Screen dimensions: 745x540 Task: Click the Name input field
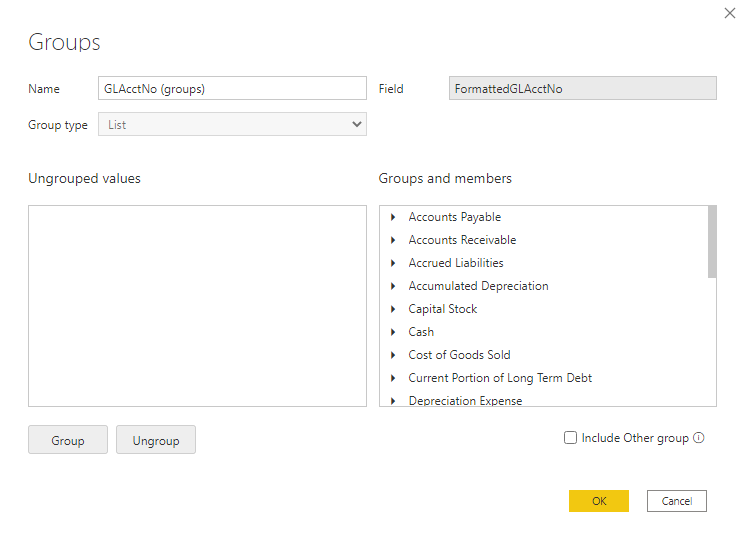[x=232, y=88]
